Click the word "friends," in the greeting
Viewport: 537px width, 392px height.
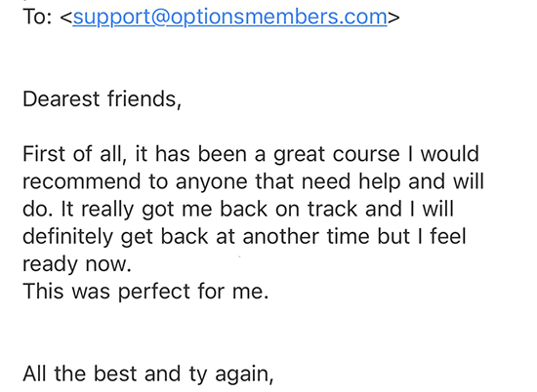click(x=145, y=99)
